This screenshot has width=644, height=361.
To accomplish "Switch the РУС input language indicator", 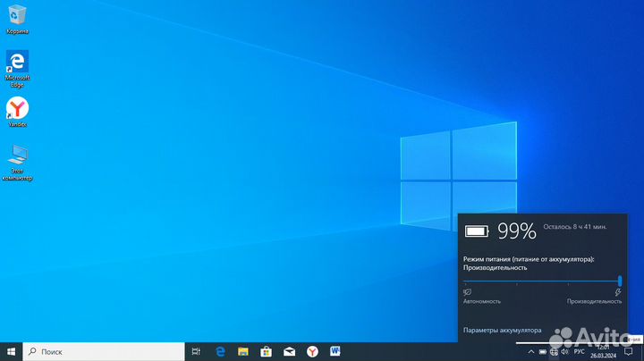I will (579, 352).
